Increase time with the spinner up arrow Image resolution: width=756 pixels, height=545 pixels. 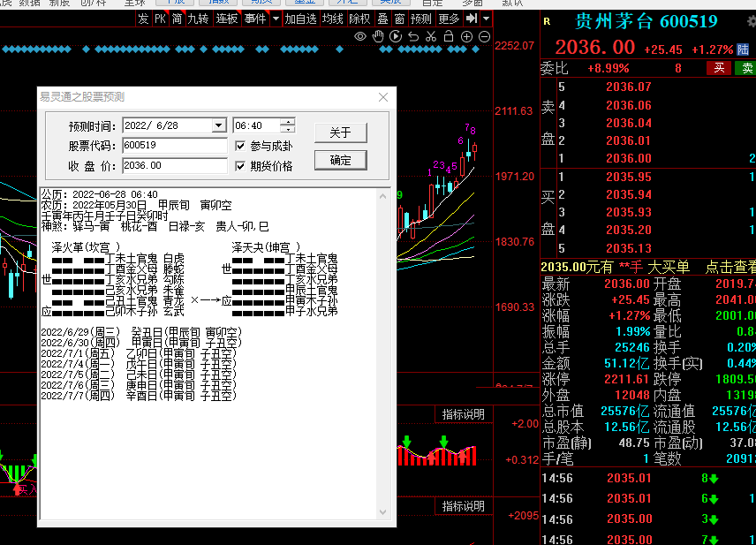[x=288, y=122]
